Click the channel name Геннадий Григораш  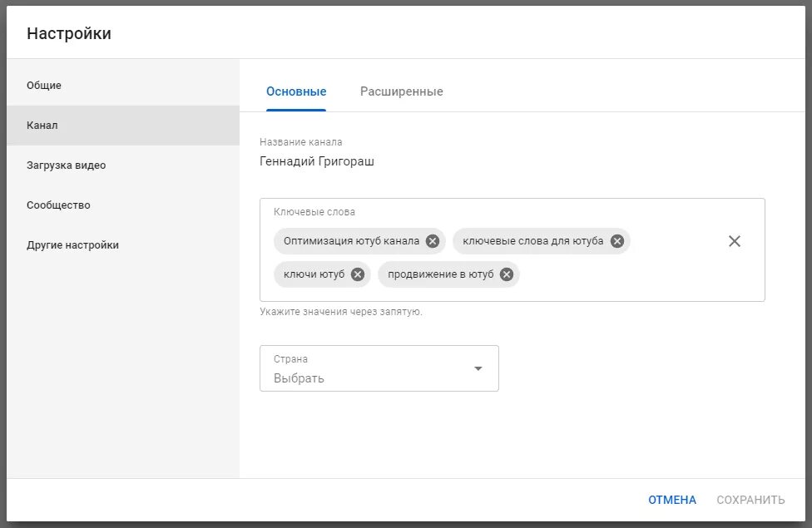(x=316, y=161)
